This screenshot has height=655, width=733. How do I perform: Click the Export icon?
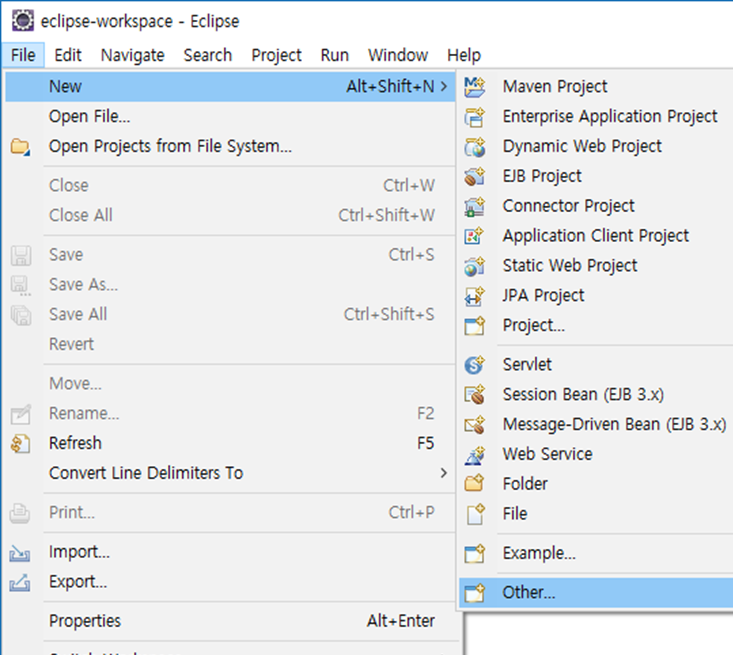20,583
